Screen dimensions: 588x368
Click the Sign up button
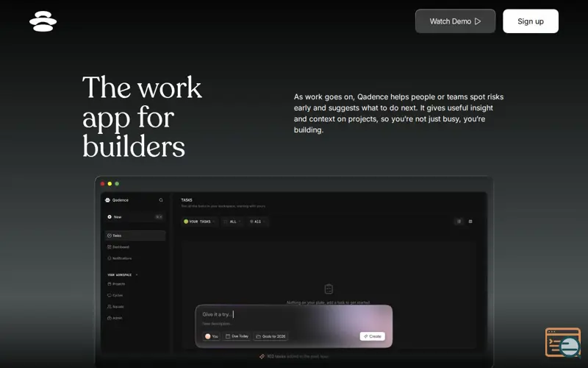[x=531, y=21]
